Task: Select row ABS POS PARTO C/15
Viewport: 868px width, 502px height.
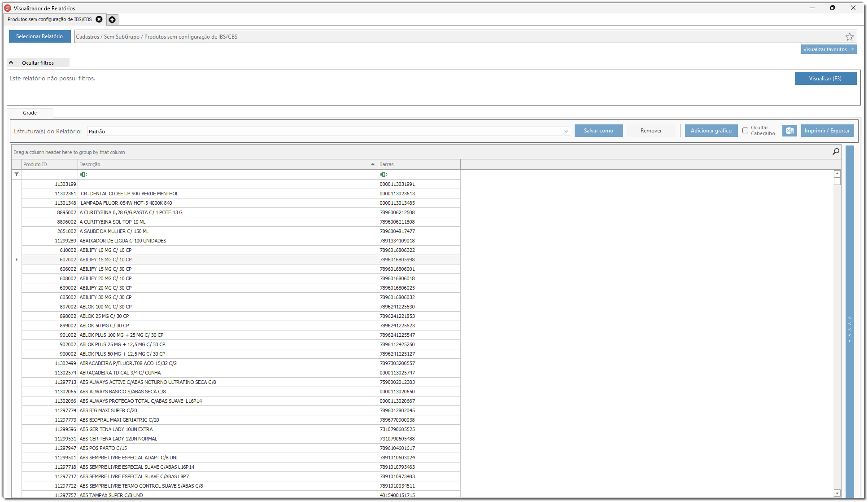Action: [241, 448]
